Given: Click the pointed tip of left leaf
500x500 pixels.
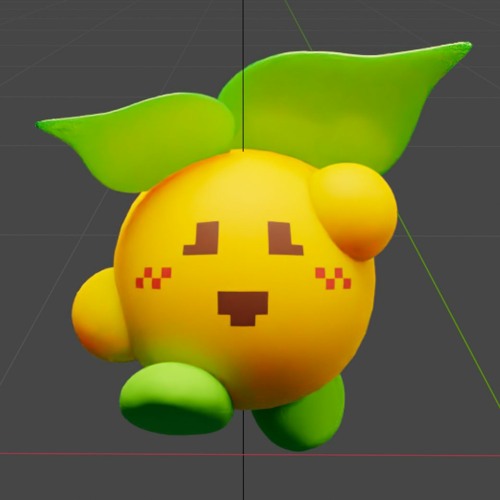Looking at the screenshot, I should (x=39, y=125).
